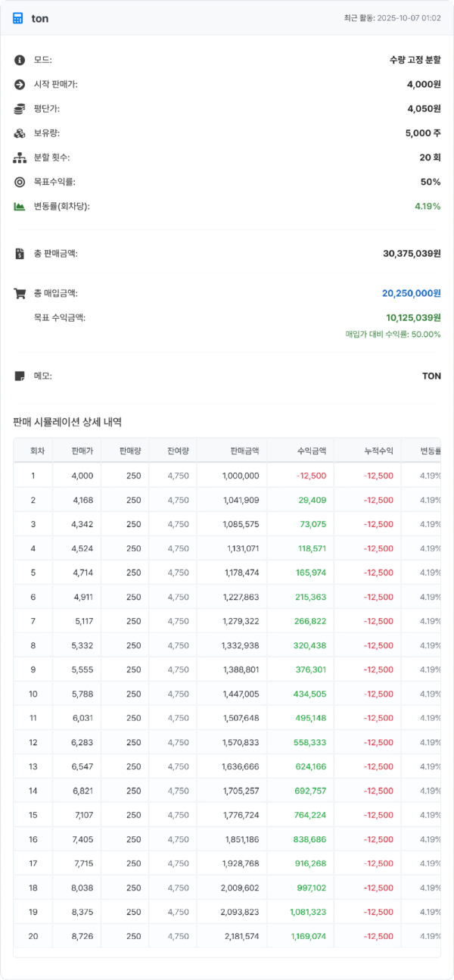Click the holdings icon beside 보유량
The image size is (454, 980).
[18, 135]
